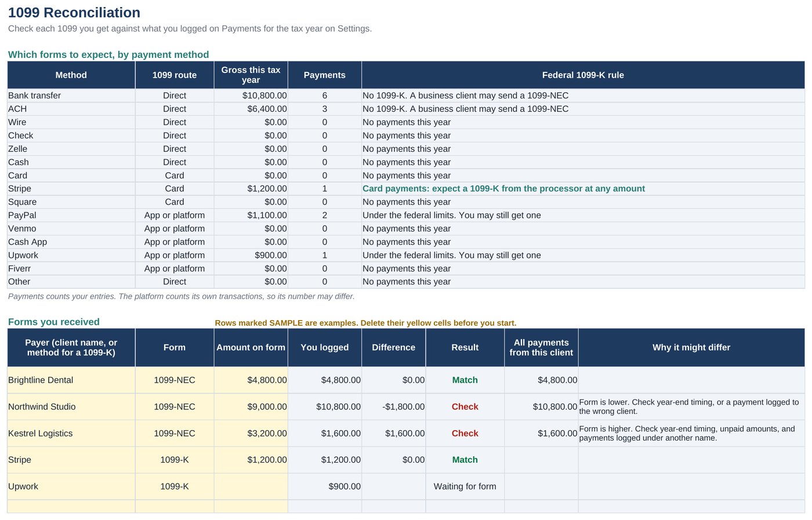This screenshot has width=812, height=520.
Task: Click the 'Match' result for Brightline Dental
Action: coord(465,380)
